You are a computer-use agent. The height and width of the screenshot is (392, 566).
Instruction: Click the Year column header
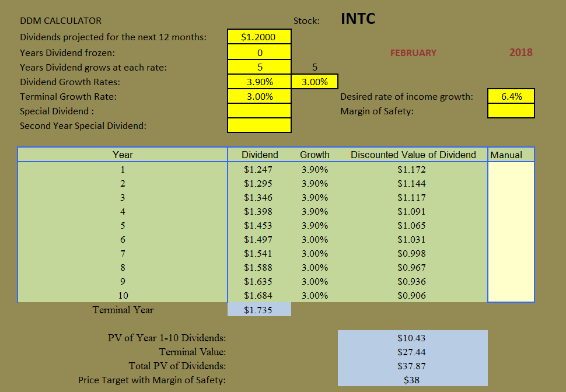pos(123,155)
